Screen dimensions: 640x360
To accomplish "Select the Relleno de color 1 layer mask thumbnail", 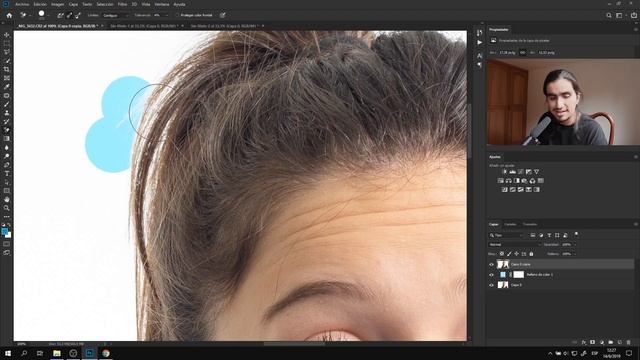I will point(518,275).
